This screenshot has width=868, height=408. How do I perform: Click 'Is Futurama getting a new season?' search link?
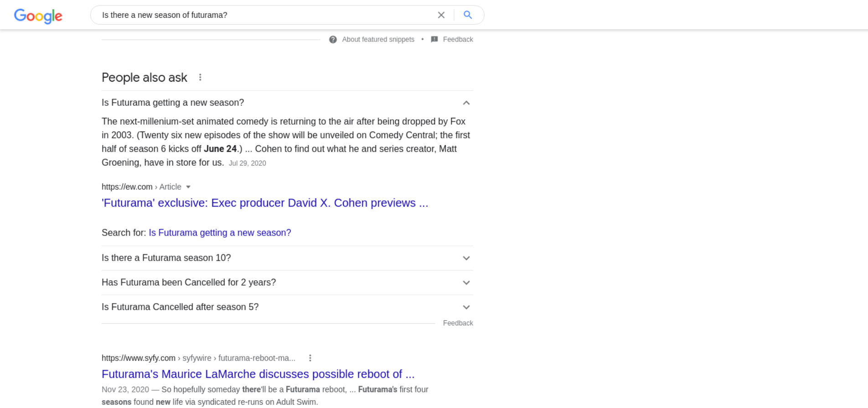tap(220, 233)
